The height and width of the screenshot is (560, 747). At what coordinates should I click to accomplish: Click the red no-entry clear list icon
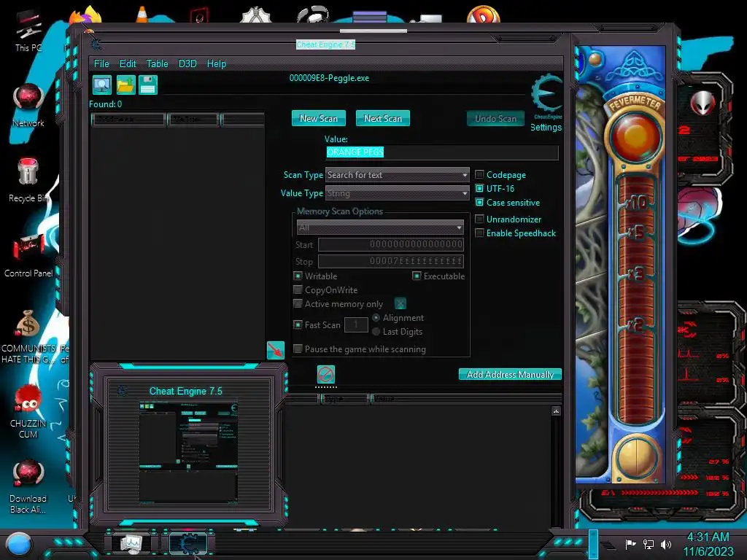(326, 374)
